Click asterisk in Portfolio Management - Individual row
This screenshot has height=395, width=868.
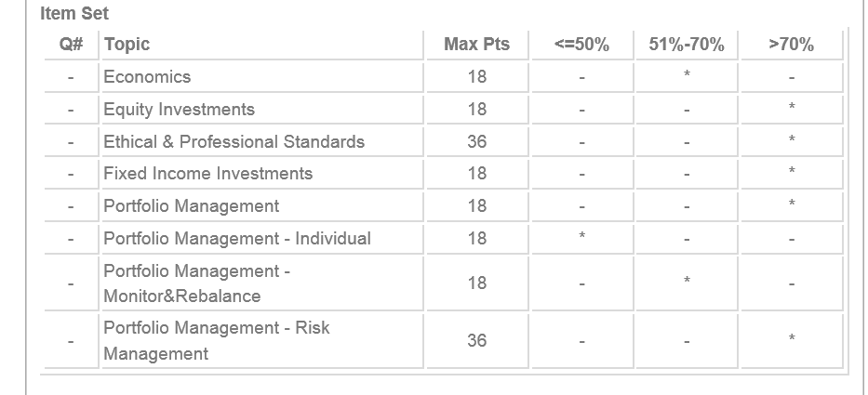[x=581, y=238]
